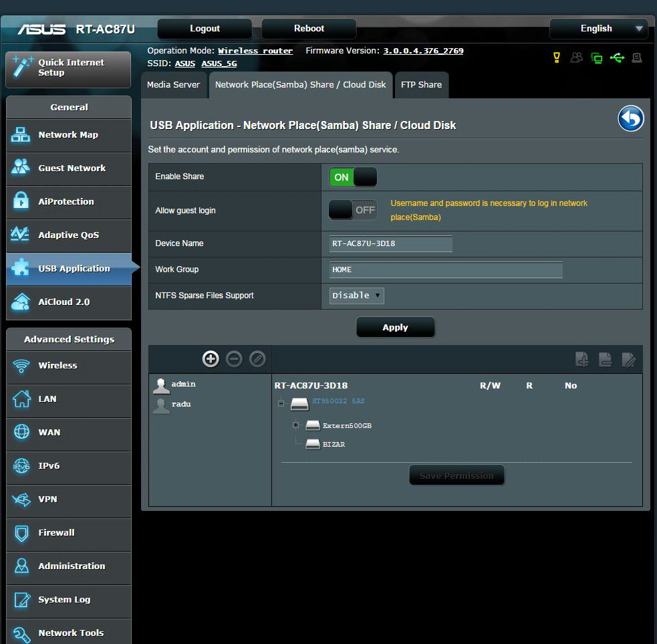
Task: Click the BIZAR partition icon
Action: point(313,444)
